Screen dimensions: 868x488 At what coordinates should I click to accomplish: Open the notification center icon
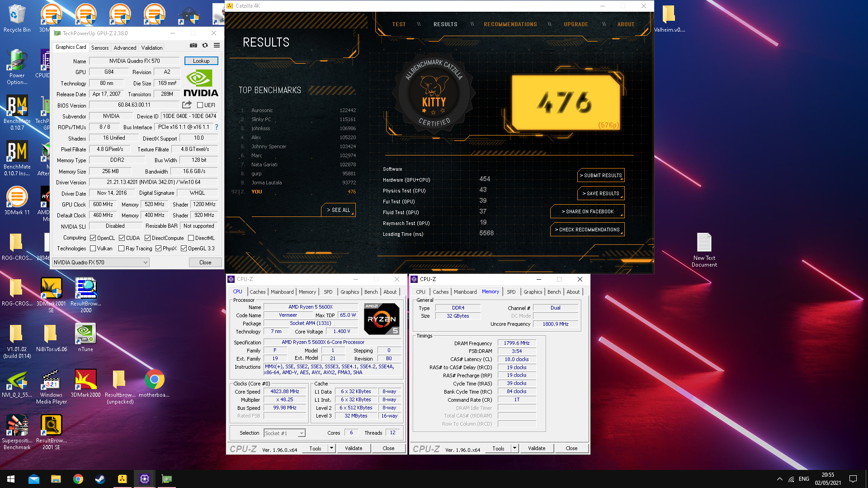[x=853, y=479]
